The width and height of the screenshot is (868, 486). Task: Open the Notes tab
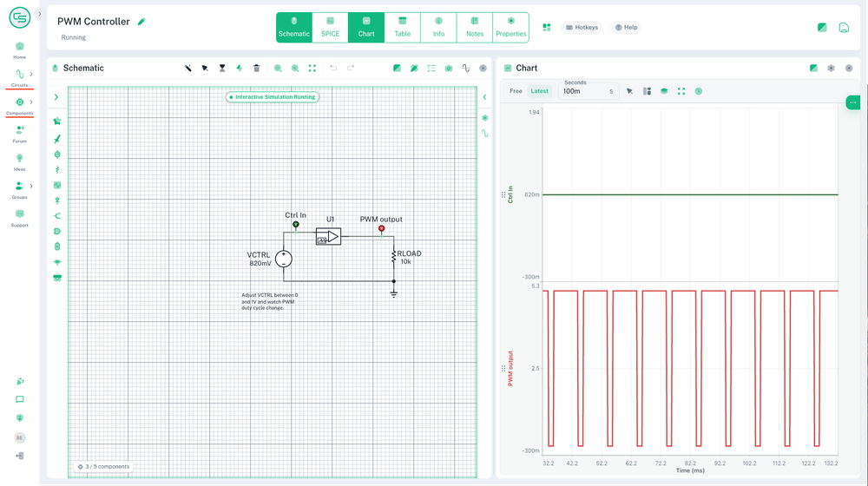[x=475, y=27]
